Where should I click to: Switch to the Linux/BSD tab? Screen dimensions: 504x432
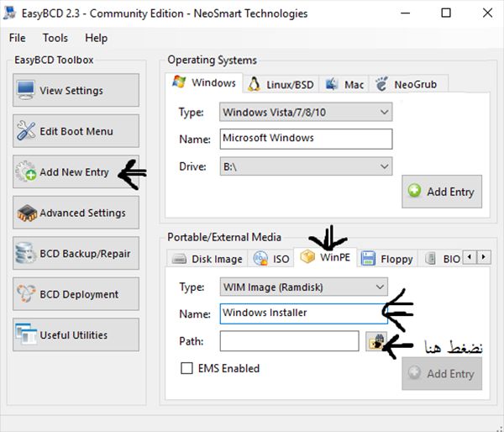coord(281,84)
